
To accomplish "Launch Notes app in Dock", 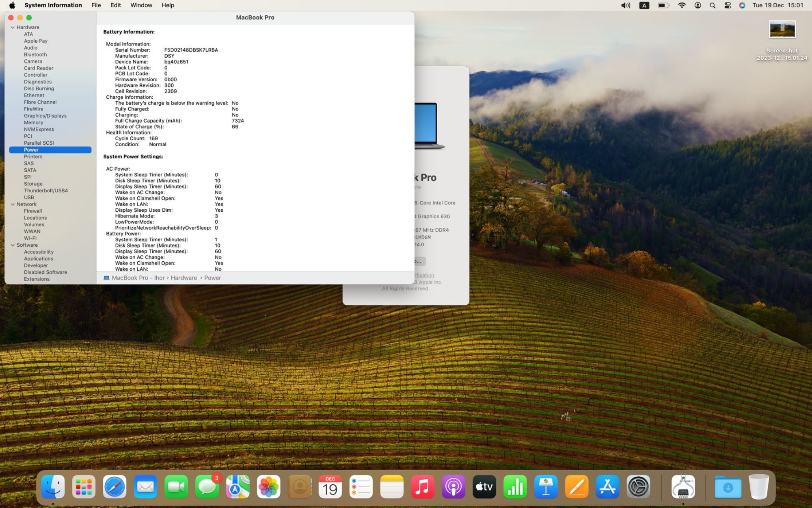I will point(392,486).
